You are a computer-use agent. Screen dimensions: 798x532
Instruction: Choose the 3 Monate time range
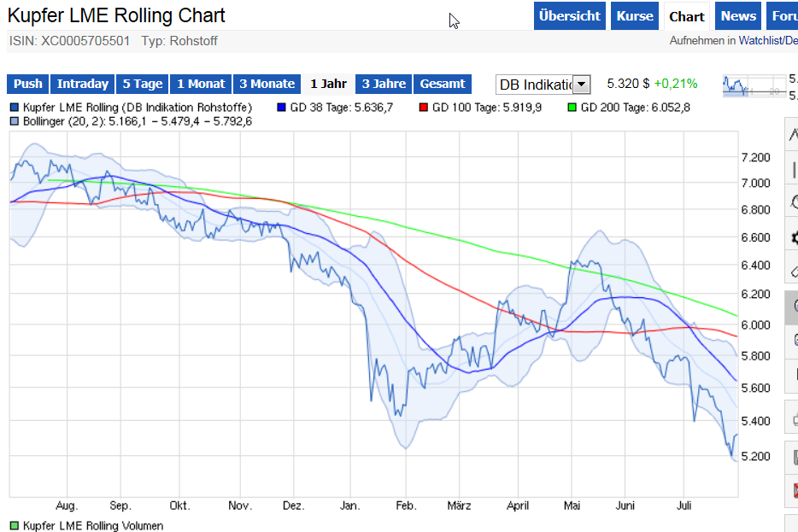267,84
